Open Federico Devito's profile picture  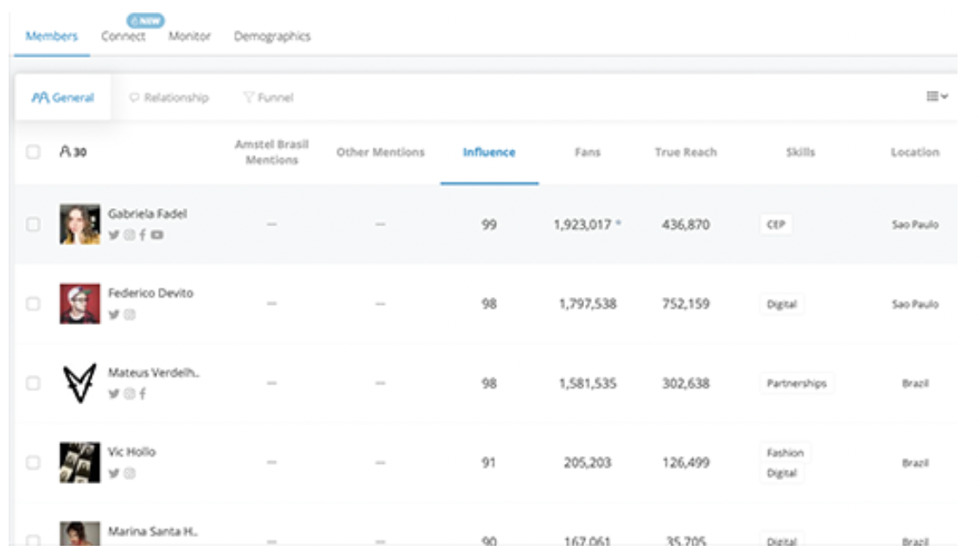80,304
